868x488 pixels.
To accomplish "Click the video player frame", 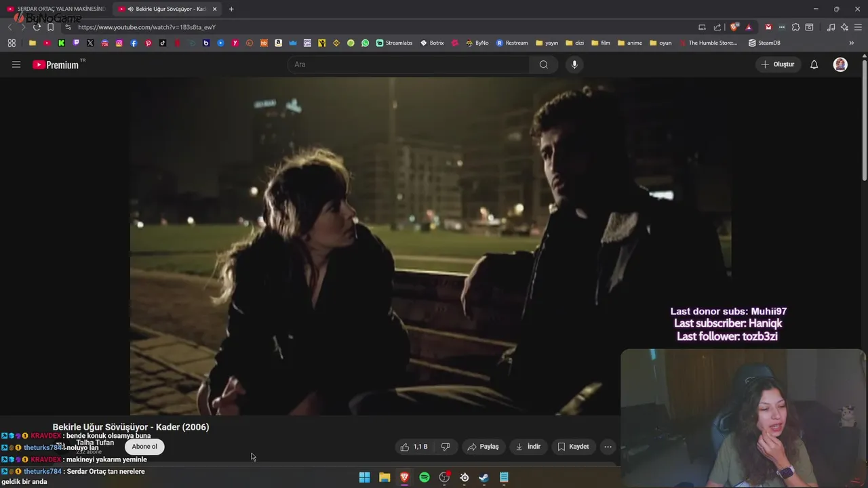I will [x=431, y=246].
